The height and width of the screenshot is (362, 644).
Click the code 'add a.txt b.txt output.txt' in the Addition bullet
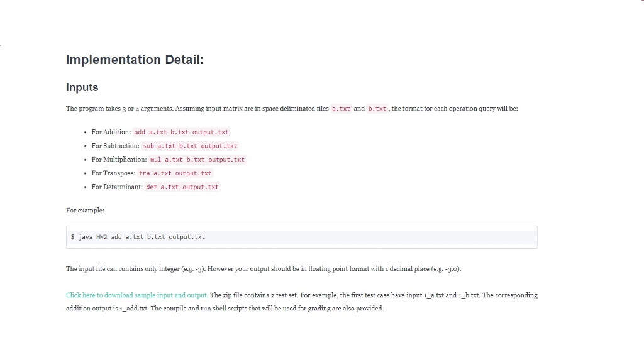pos(182,132)
